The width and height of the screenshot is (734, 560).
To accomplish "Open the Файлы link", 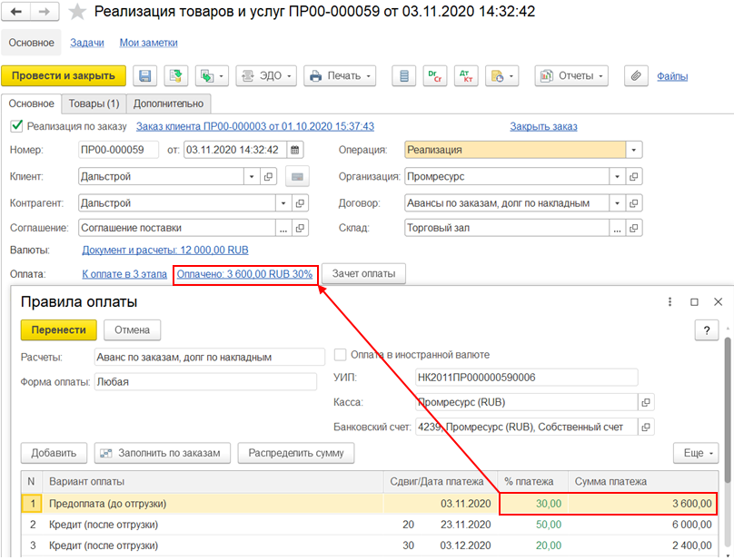I will pos(672,76).
